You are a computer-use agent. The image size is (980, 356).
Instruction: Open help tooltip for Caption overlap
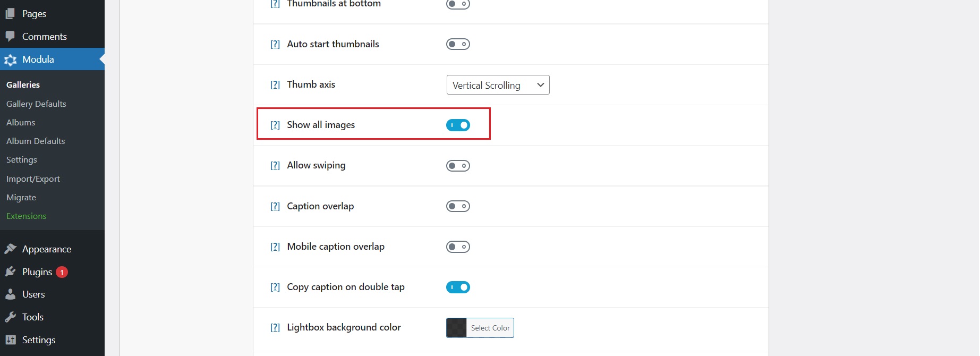275,207
